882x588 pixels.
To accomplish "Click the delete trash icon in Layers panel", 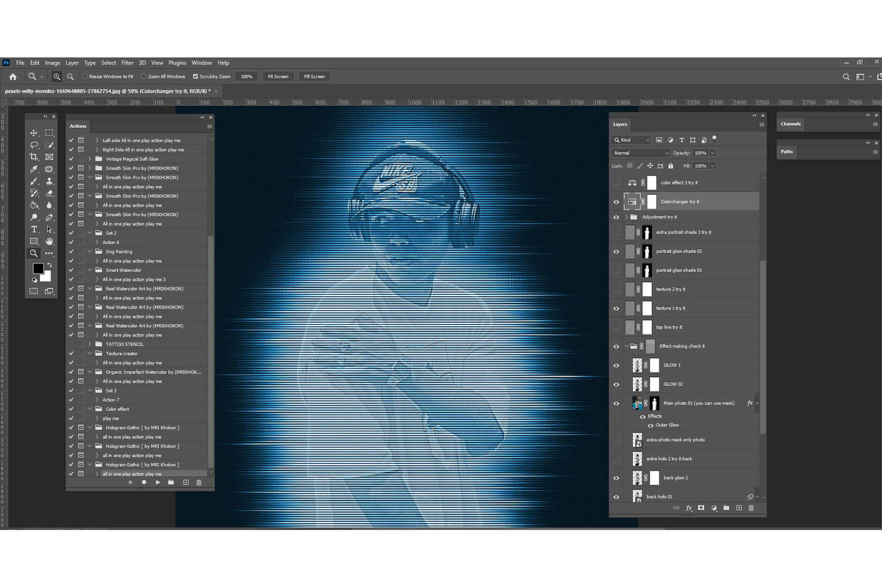I will point(751,508).
